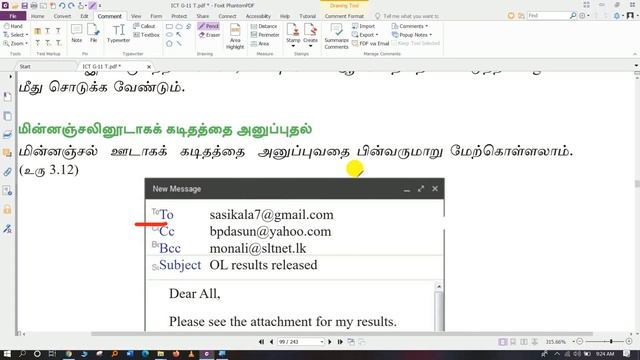This screenshot has height=360, width=640.
Task: Open the Attachments side panel
Action: point(7,172)
